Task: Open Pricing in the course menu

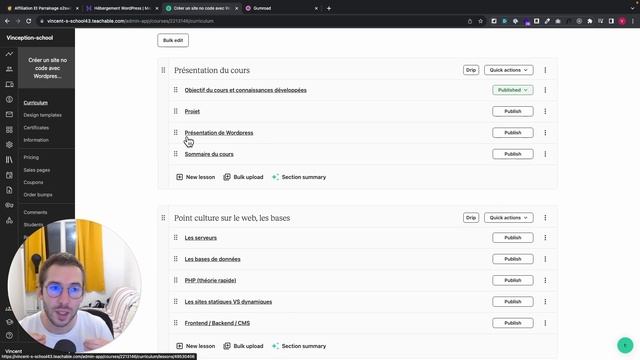Action: coord(31,157)
